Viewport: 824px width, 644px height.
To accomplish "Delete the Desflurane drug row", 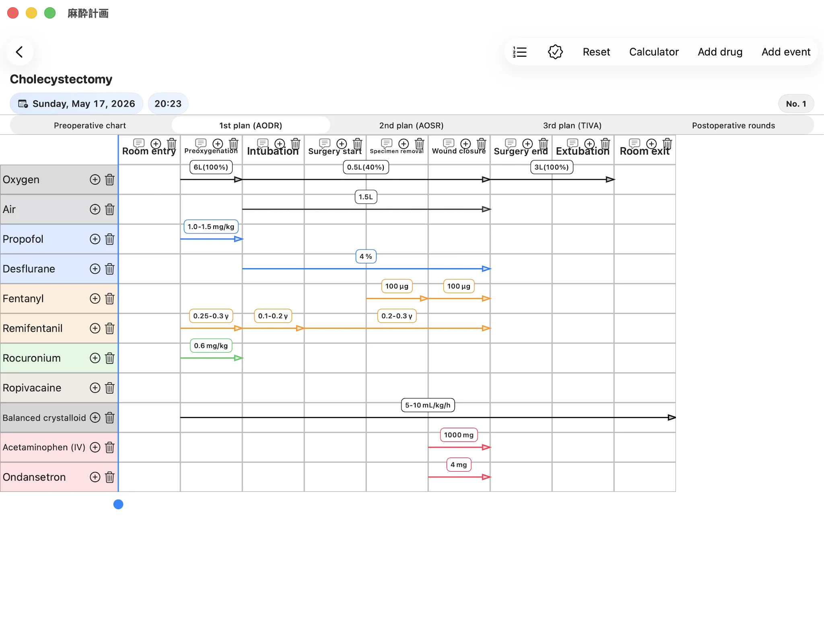I will [110, 269].
